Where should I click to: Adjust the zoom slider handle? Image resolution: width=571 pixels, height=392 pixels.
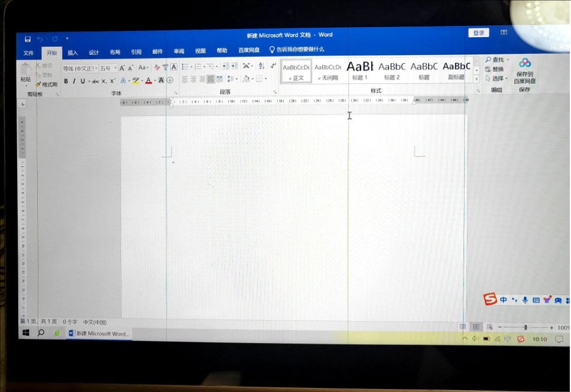coord(525,328)
